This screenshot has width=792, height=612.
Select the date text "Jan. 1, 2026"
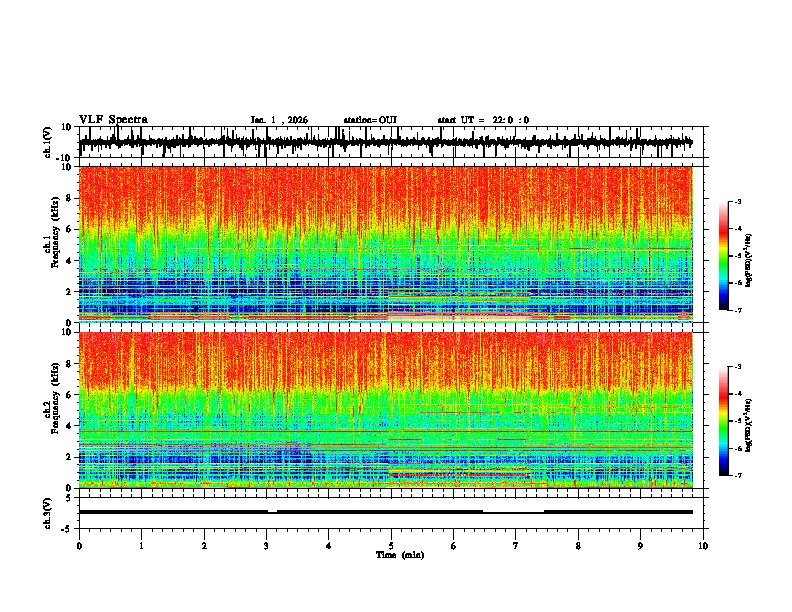click(x=279, y=120)
